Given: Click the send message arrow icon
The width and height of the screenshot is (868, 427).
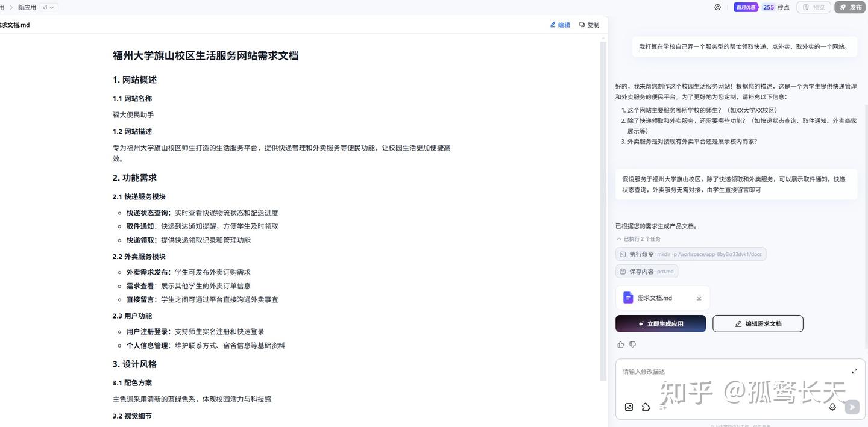Looking at the screenshot, I should coord(851,406).
